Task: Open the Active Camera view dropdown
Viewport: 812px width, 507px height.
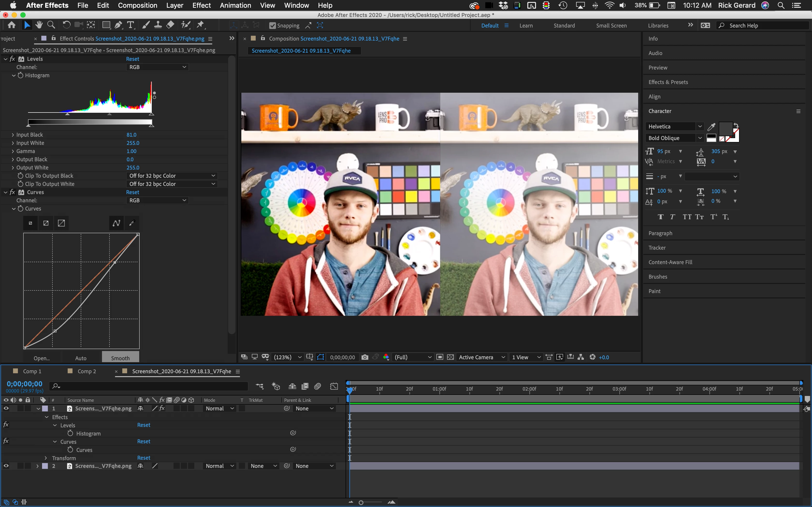Action: [481, 357]
